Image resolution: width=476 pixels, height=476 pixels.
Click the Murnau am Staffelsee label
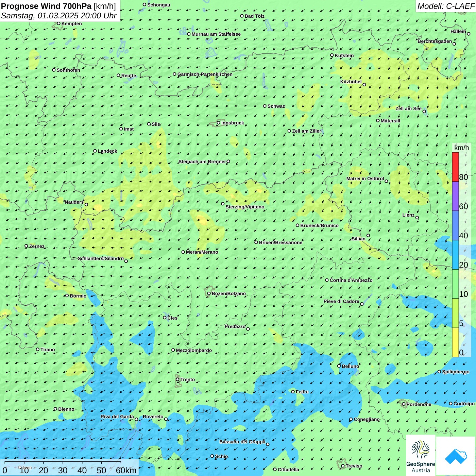(x=216, y=34)
